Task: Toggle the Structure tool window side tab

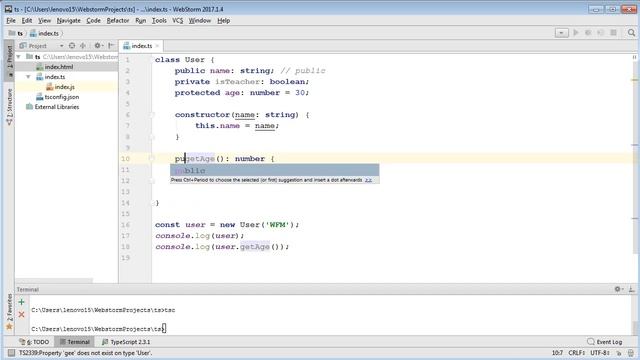Action: [9, 107]
